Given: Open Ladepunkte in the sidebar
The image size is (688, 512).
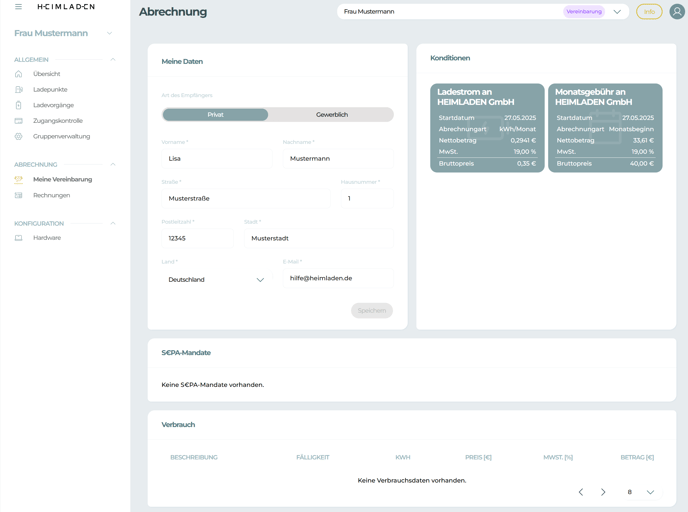Looking at the screenshot, I should click(x=50, y=90).
